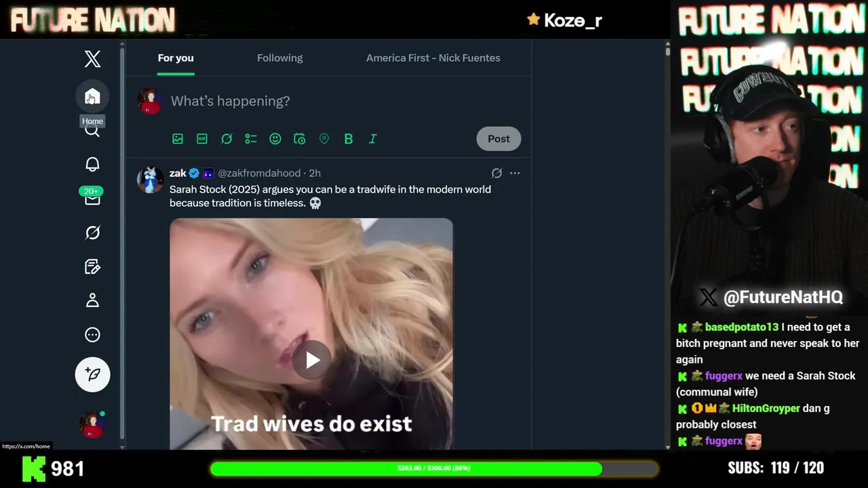Insert a GIF into the post
The image size is (868, 488).
coord(202,138)
